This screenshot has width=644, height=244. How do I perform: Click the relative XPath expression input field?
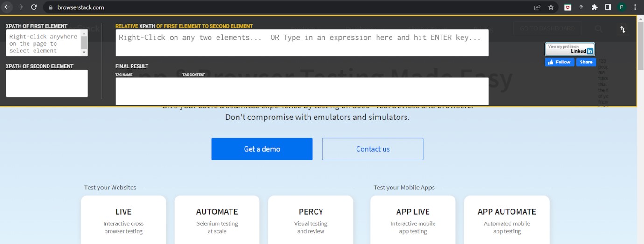click(x=302, y=43)
